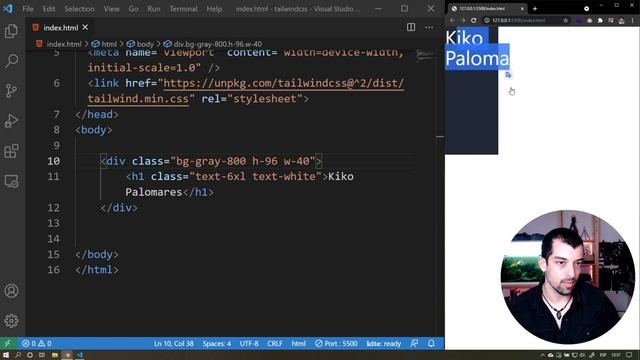Open Task View on the taskbar
Image resolution: width=640 pixels, height=360 pixels.
pyautogui.click(x=42, y=355)
